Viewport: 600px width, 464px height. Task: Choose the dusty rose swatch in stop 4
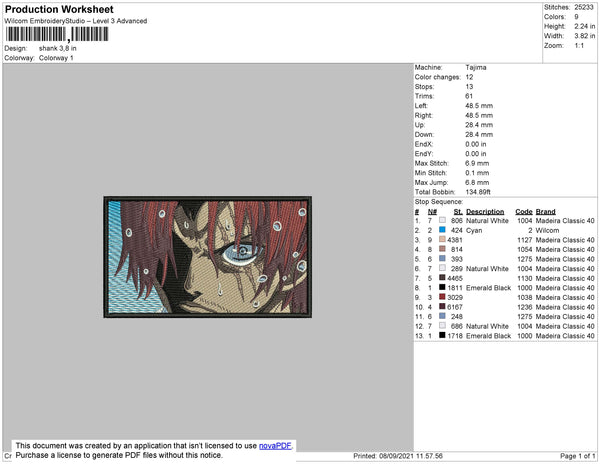[x=442, y=249]
